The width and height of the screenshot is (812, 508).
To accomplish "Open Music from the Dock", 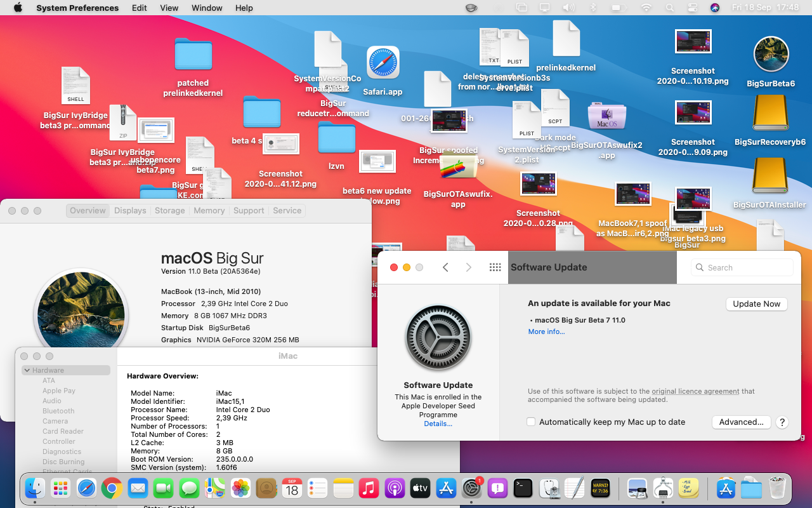I will (369, 488).
